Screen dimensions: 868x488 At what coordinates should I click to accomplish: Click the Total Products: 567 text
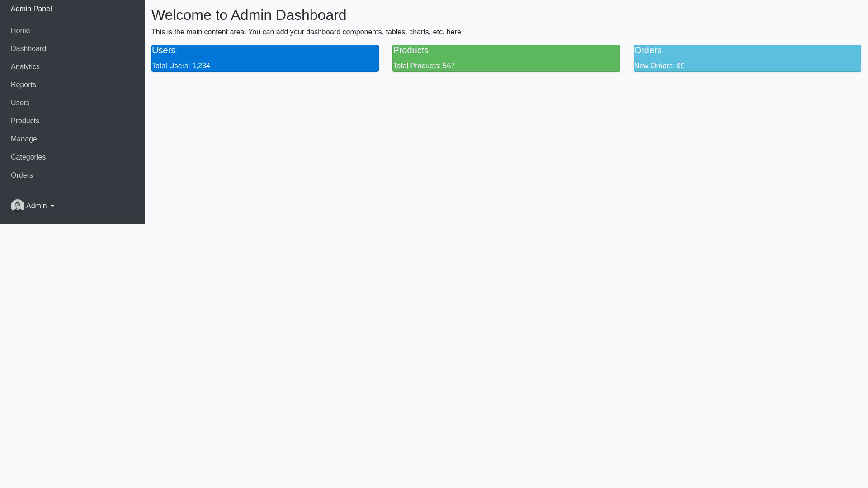pos(424,66)
